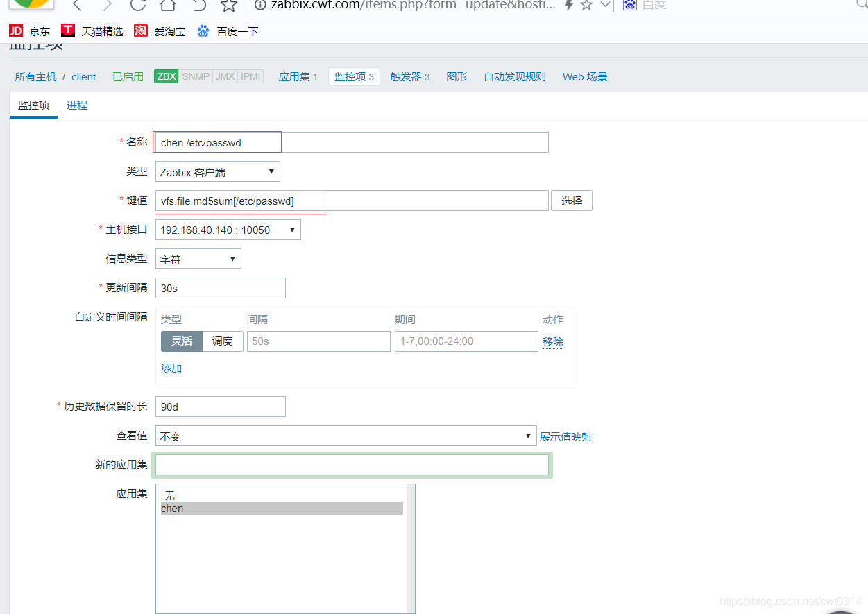The height and width of the screenshot is (614, 868).
Task: Select the 监控项 form tab
Action: [33, 105]
